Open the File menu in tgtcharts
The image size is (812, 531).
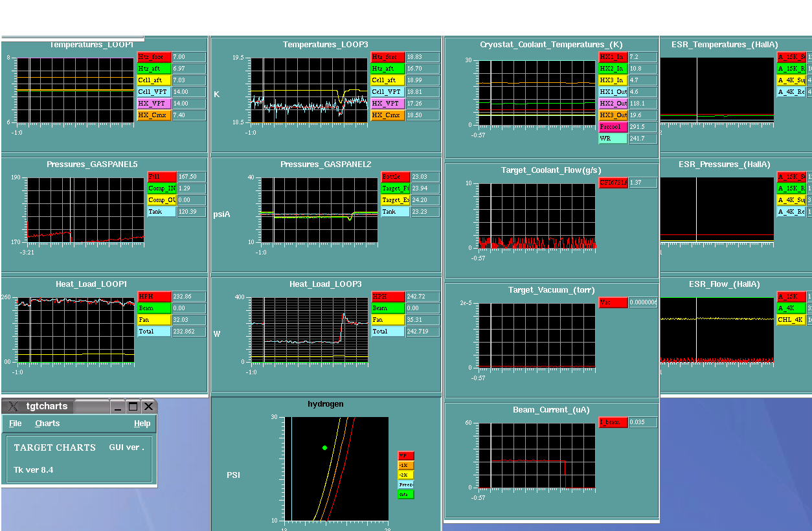coord(15,424)
